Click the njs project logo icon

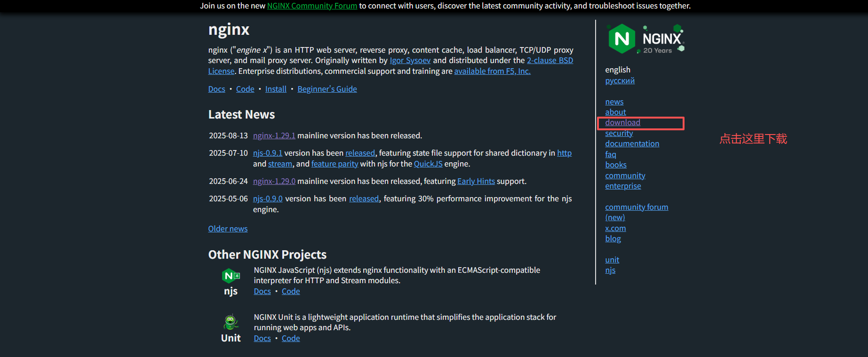(231, 276)
